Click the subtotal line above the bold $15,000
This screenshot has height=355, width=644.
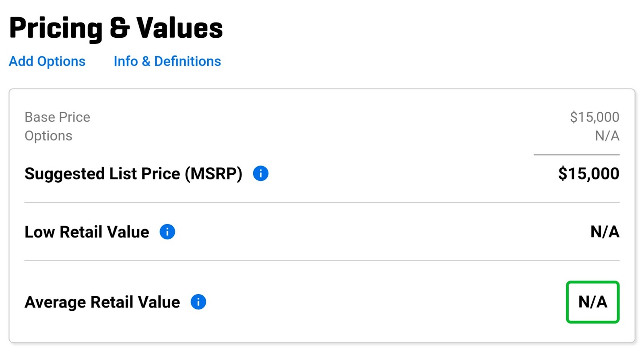point(576,155)
